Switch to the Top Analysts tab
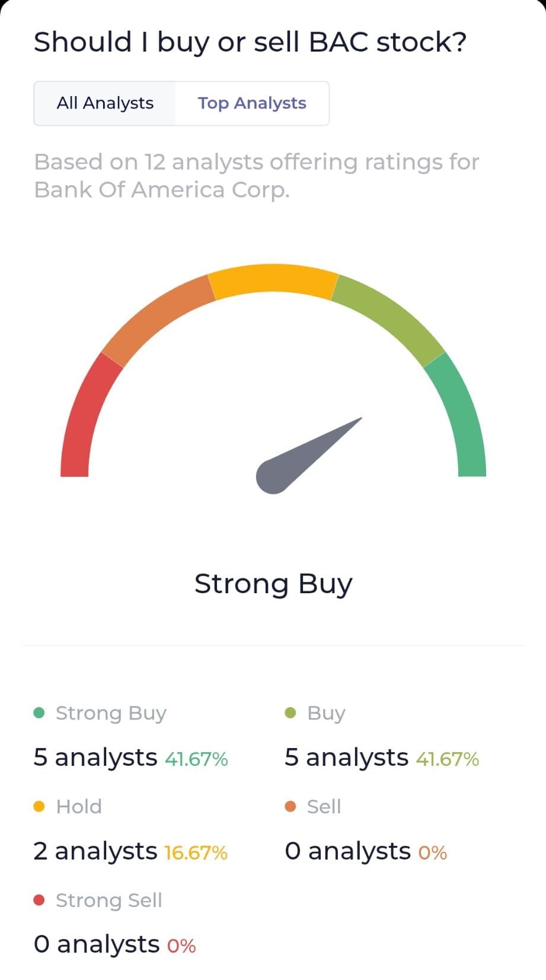This screenshot has height=980, width=546. (x=252, y=103)
